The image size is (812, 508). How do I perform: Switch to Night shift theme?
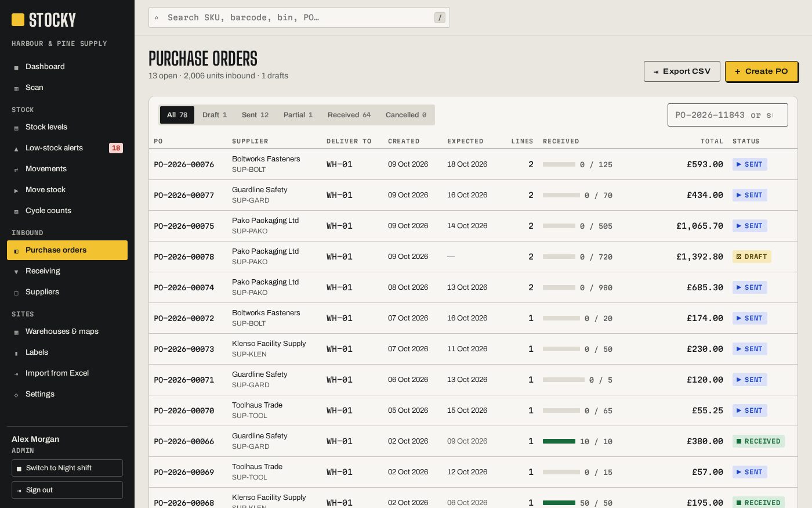(67, 468)
